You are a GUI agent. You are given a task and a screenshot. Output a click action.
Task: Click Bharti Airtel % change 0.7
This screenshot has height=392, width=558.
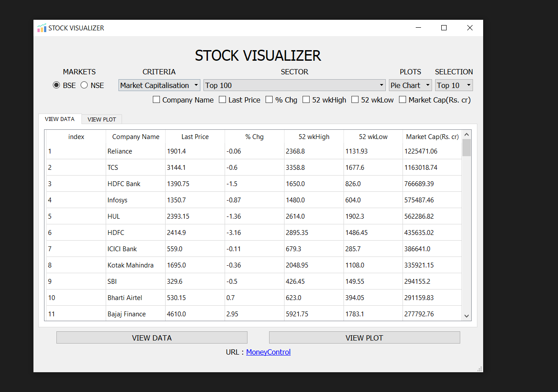point(255,298)
